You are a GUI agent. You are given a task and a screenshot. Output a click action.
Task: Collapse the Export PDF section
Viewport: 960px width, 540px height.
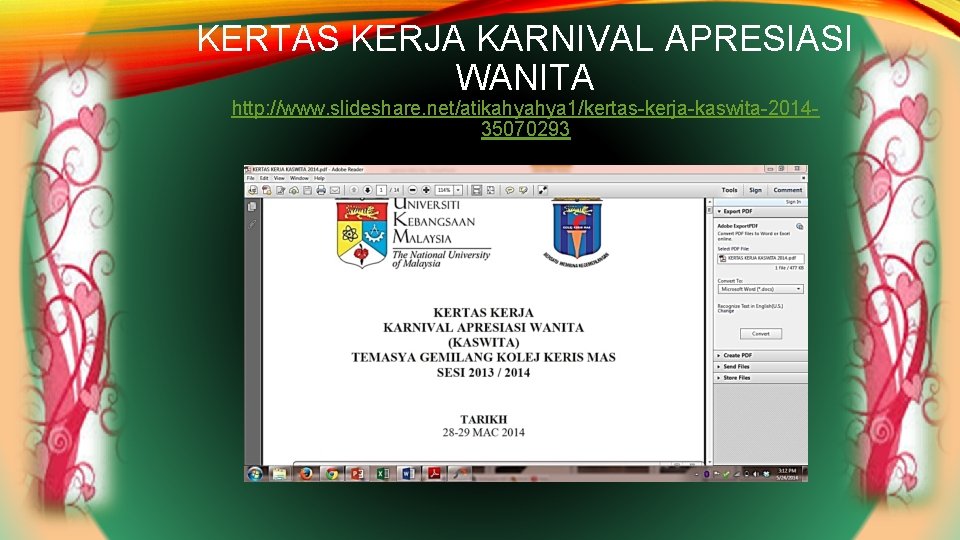pyautogui.click(x=760, y=211)
